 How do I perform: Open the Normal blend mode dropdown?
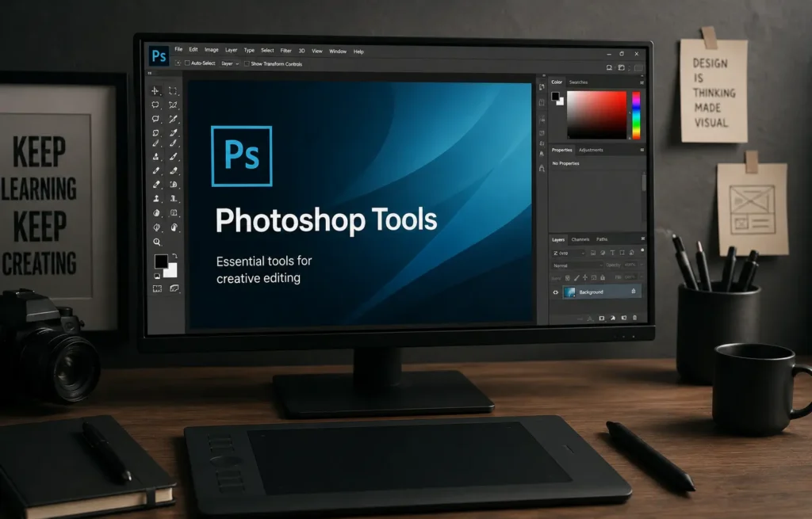pos(577,265)
